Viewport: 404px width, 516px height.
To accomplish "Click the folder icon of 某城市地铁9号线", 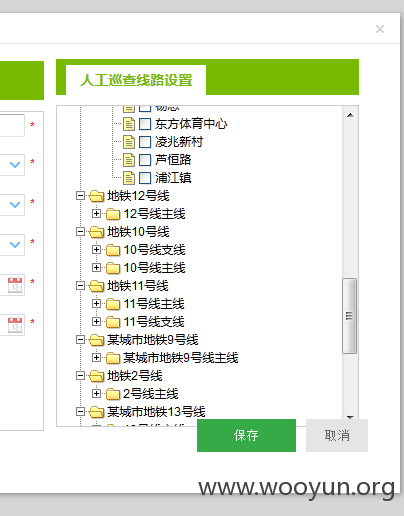I will [x=97, y=340].
